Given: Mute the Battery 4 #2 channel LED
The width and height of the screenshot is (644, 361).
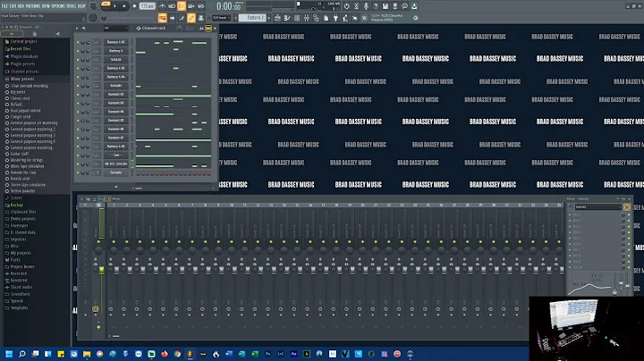Looking at the screenshot, I should pos(78,42).
